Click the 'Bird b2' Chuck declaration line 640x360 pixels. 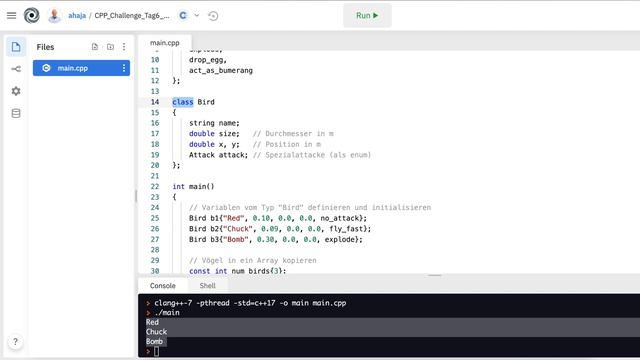coord(280,229)
